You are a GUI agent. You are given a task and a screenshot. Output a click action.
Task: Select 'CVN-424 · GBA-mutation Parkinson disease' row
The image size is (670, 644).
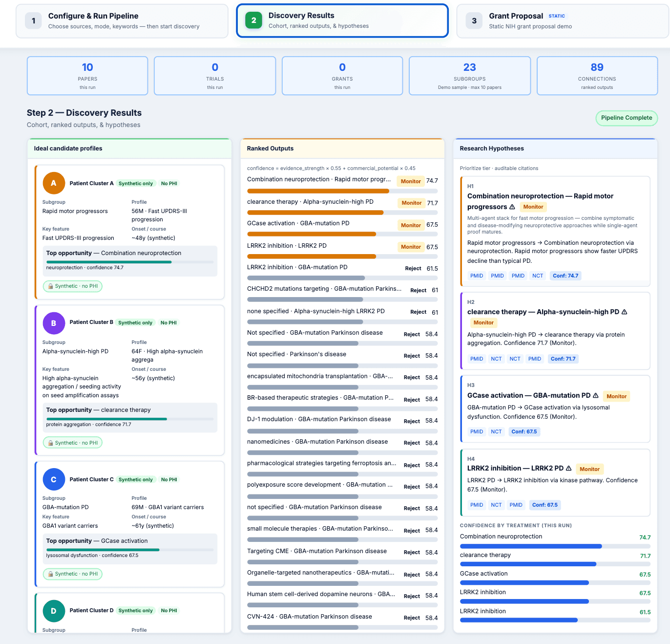[x=342, y=622]
